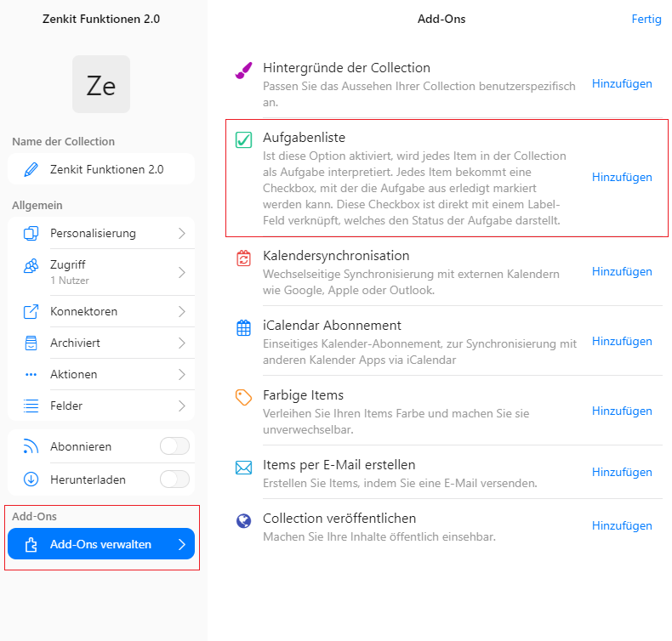The width and height of the screenshot is (672, 641).
Task: Open Zugriff settings via its chevron
Action: (x=182, y=272)
